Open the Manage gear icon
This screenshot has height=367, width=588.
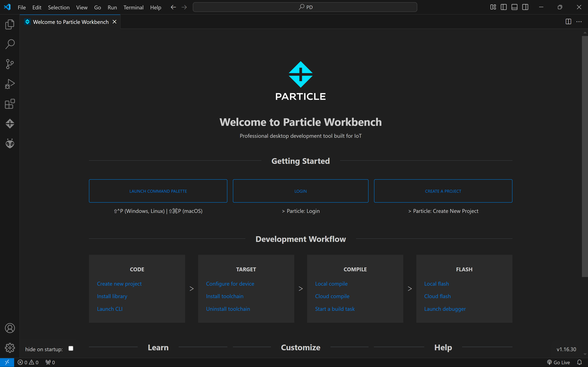pyautogui.click(x=10, y=348)
